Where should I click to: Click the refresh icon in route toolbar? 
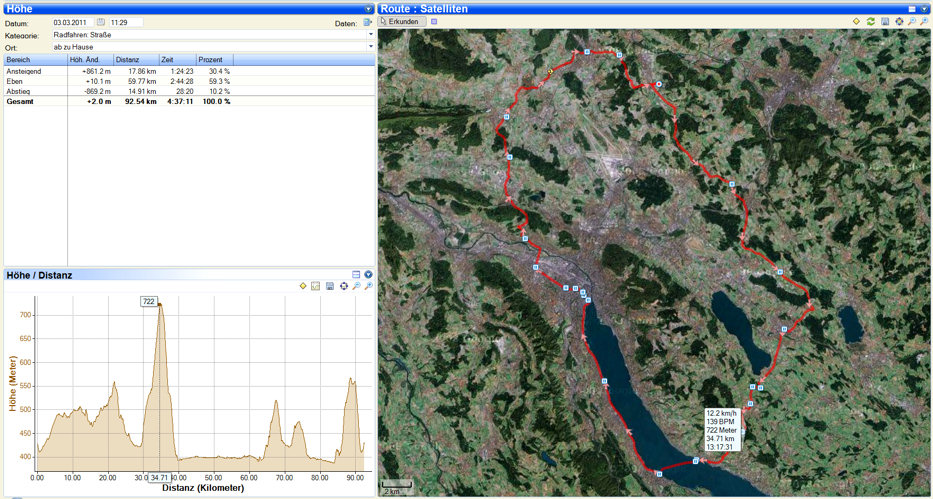point(870,21)
